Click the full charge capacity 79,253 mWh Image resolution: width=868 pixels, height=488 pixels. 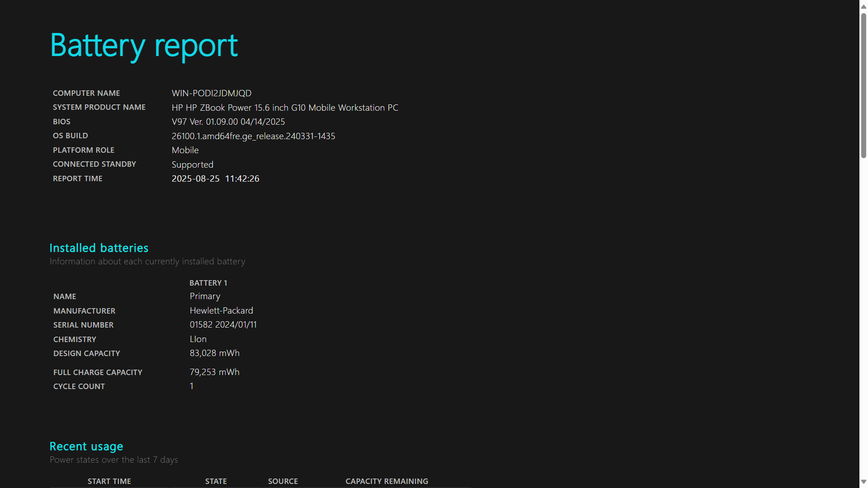pyautogui.click(x=214, y=372)
